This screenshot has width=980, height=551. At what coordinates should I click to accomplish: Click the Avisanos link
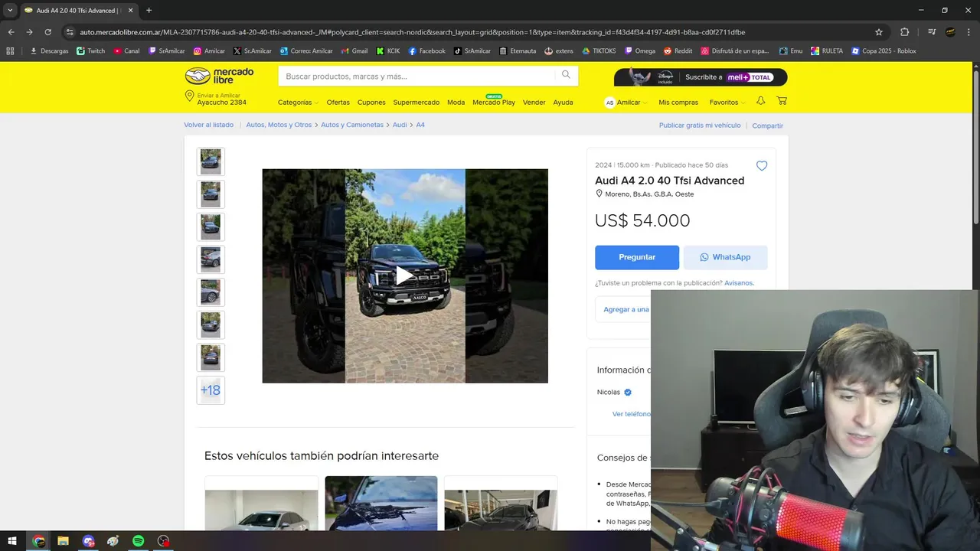[739, 282]
